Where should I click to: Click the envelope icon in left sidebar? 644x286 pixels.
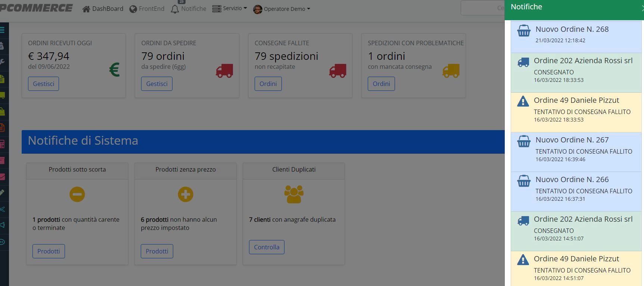click(2, 177)
